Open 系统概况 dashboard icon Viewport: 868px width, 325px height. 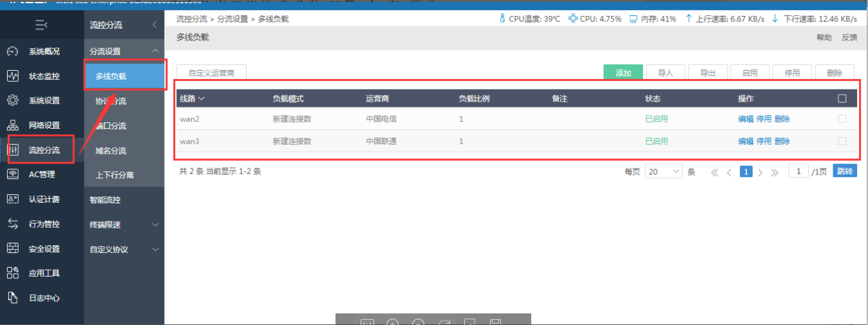pyautogui.click(x=12, y=51)
